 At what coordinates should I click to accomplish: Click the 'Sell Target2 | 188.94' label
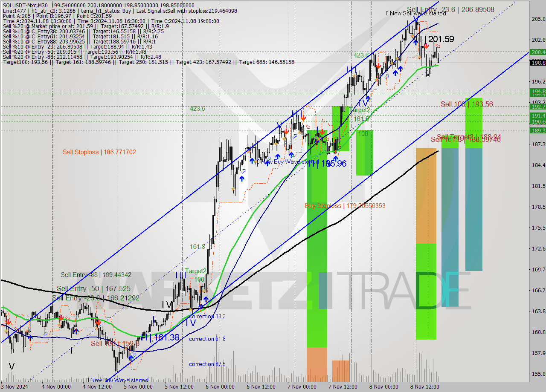(469, 137)
